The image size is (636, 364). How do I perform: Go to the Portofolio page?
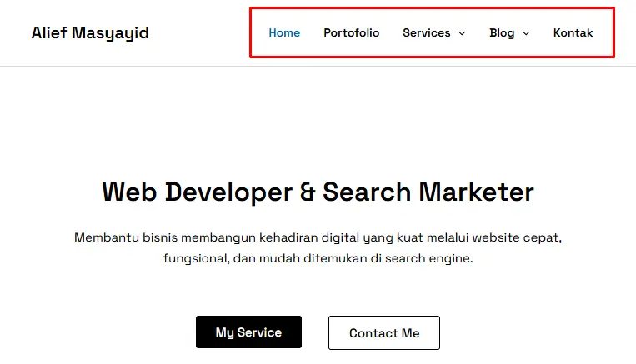(351, 32)
